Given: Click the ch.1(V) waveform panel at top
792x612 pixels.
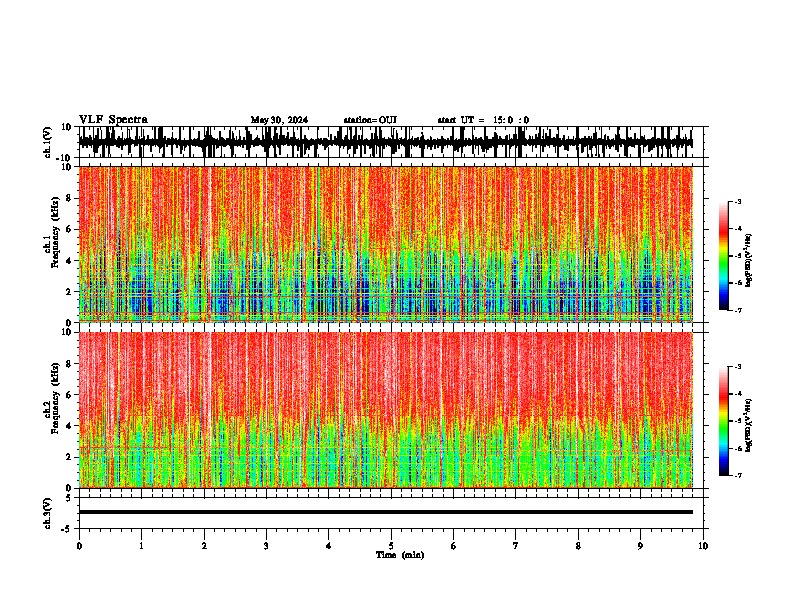Looking at the screenshot, I should click(x=390, y=142).
